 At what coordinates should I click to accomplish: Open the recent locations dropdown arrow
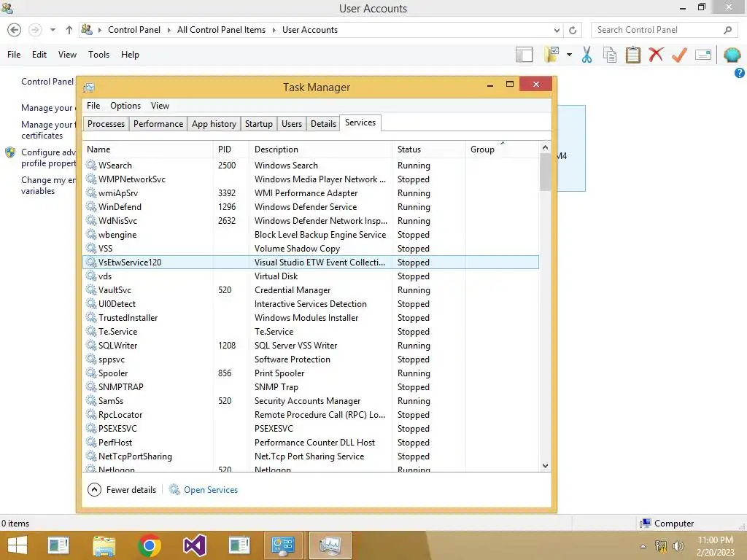[x=53, y=30]
